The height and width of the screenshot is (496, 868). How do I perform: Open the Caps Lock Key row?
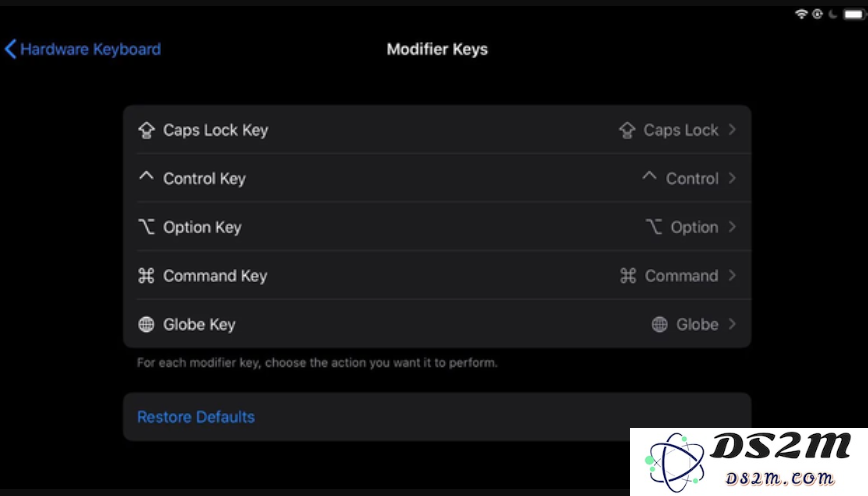437,130
